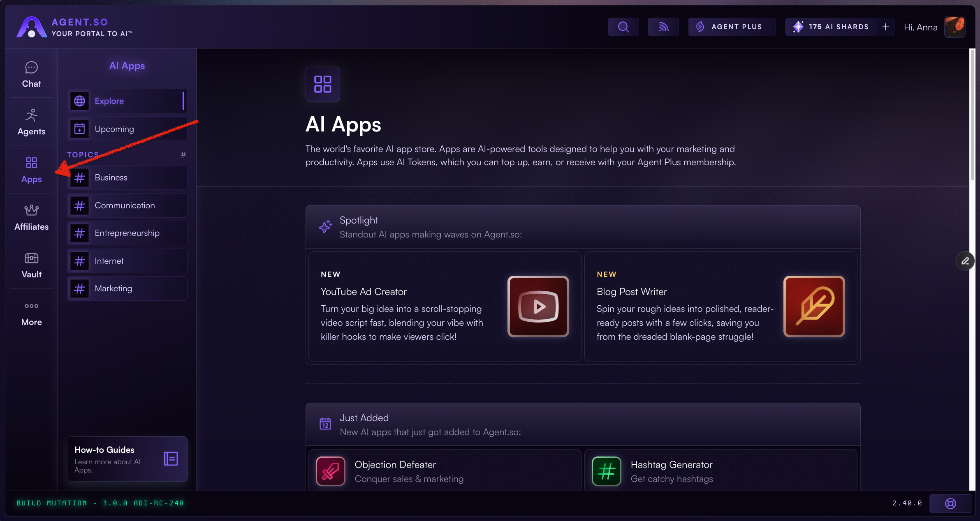Open Anna's profile avatar
980x521 pixels.
tap(955, 27)
